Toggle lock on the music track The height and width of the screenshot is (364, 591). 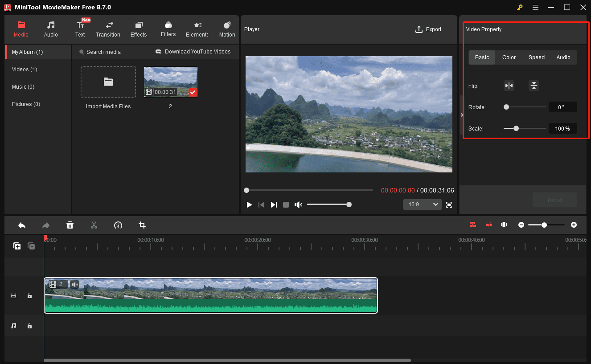(x=29, y=326)
